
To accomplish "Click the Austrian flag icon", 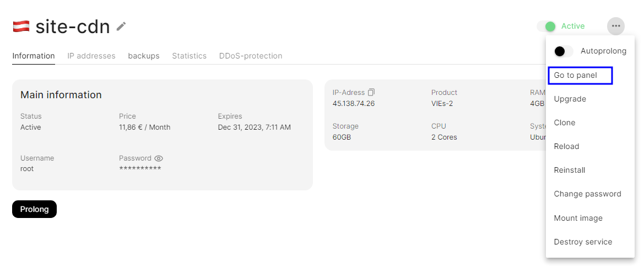I will [x=21, y=26].
